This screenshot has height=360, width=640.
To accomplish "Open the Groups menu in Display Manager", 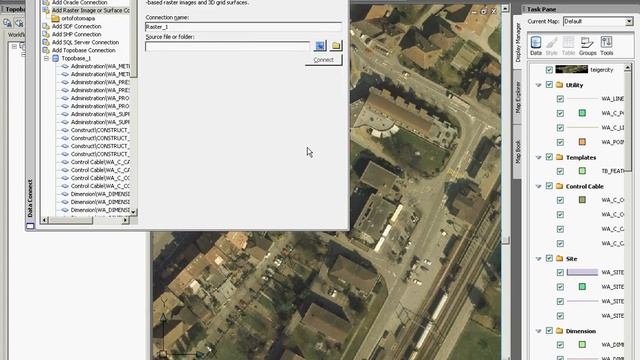I will (x=587, y=45).
